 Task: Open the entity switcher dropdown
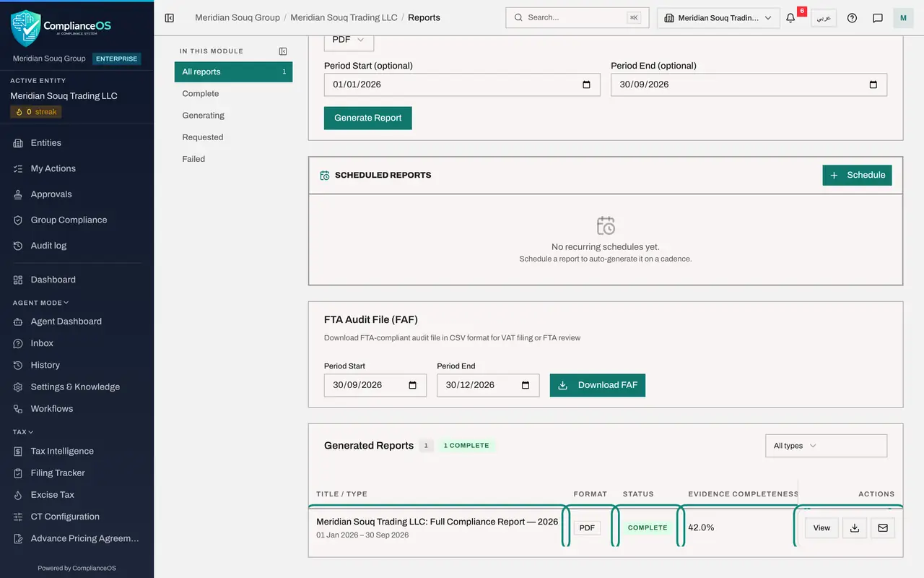point(718,18)
